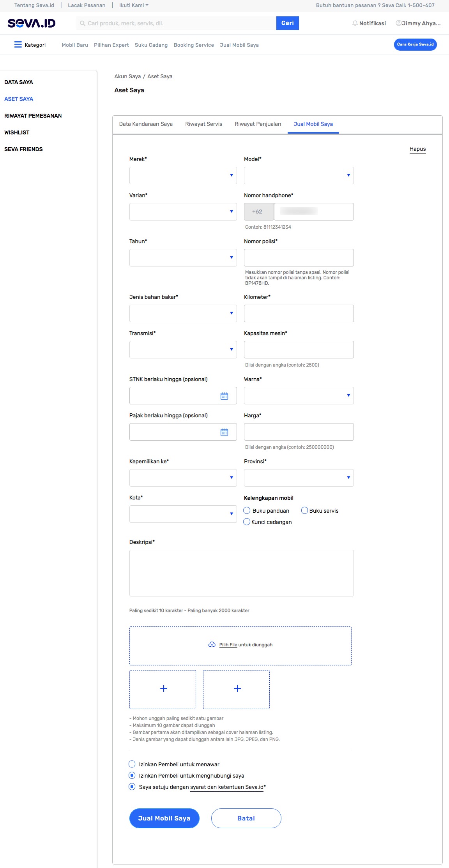Viewport: 449px width, 868px height.
Task: Select the Buku panduan option
Action: click(247, 510)
